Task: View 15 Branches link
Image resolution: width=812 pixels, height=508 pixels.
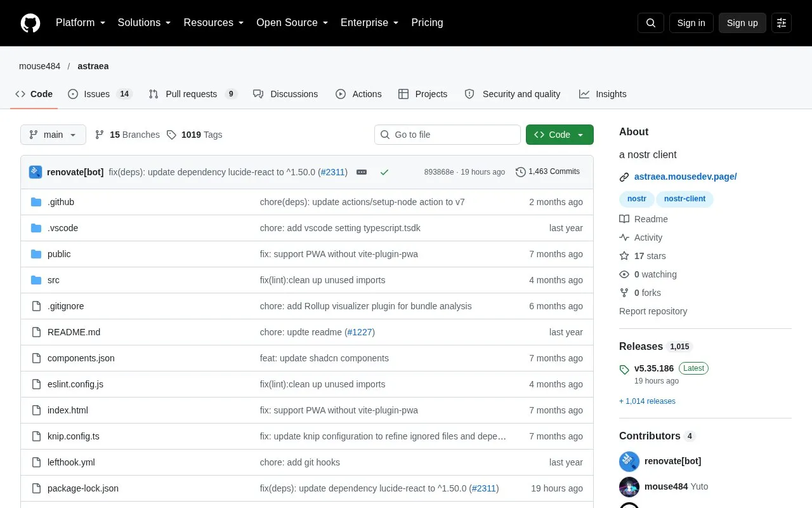Action: (x=127, y=135)
